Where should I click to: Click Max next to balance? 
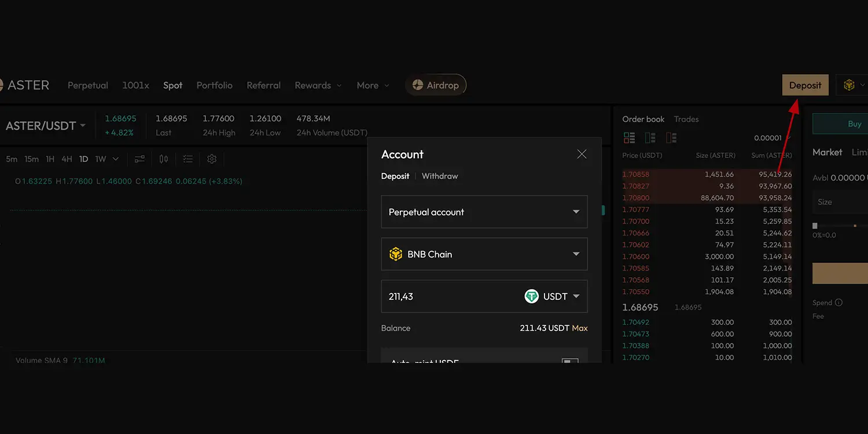point(579,328)
